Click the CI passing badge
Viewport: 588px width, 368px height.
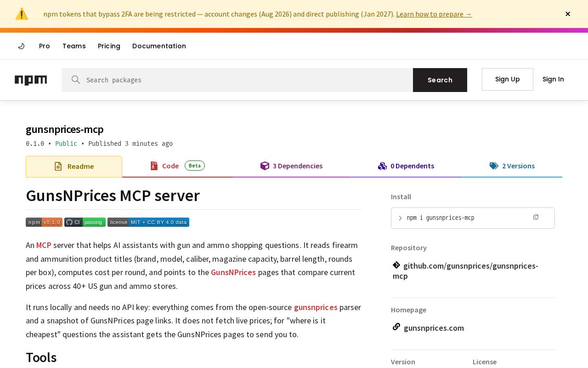tap(85, 222)
